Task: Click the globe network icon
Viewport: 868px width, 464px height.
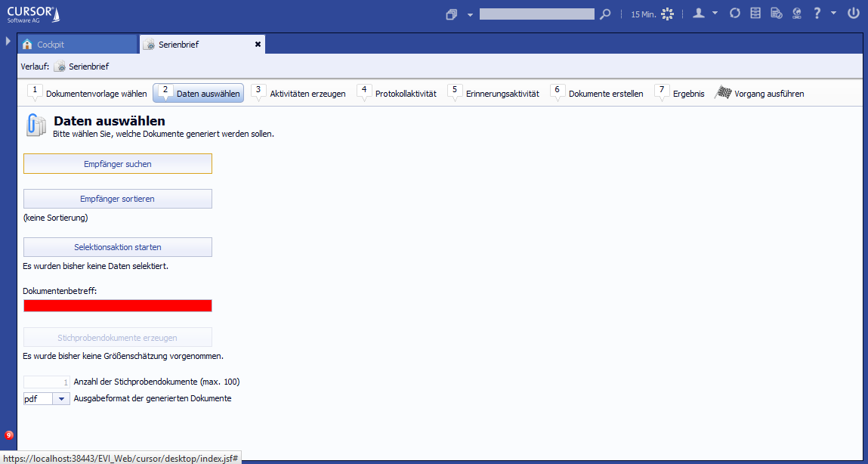Action: pyautogui.click(x=796, y=14)
